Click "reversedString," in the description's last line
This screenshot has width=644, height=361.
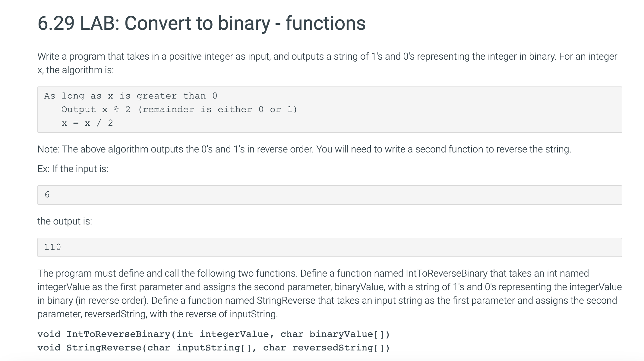(x=116, y=314)
